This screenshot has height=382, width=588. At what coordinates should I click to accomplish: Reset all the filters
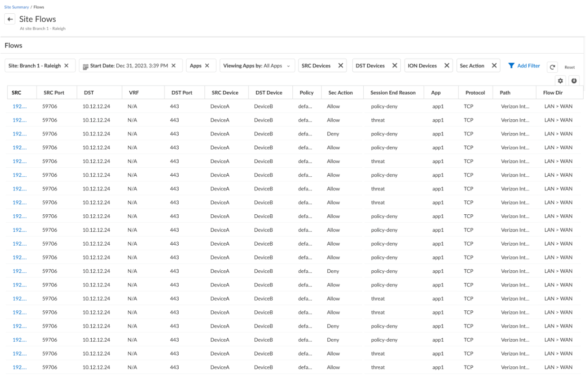[x=569, y=67]
